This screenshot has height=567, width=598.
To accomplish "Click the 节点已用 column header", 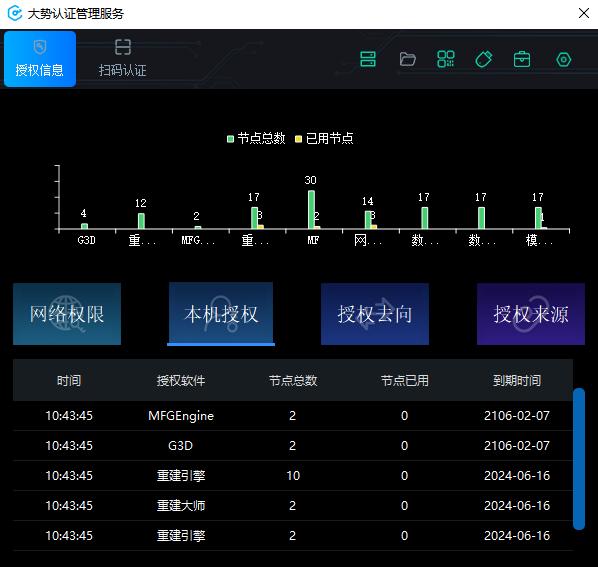I will click(x=405, y=380).
